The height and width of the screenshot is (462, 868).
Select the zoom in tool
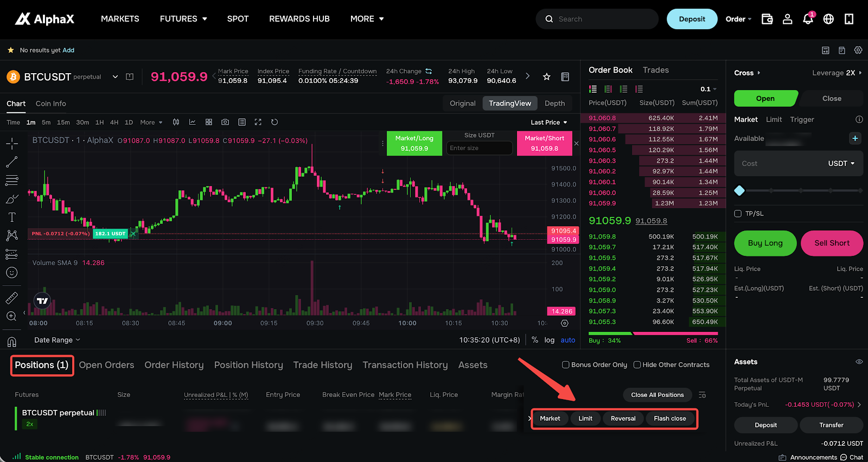[12, 316]
